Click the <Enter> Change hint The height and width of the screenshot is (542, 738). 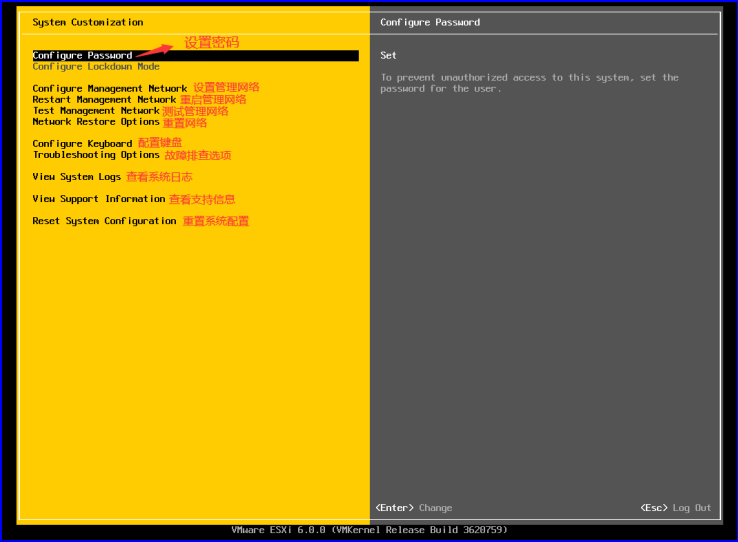pyautogui.click(x=414, y=508)
